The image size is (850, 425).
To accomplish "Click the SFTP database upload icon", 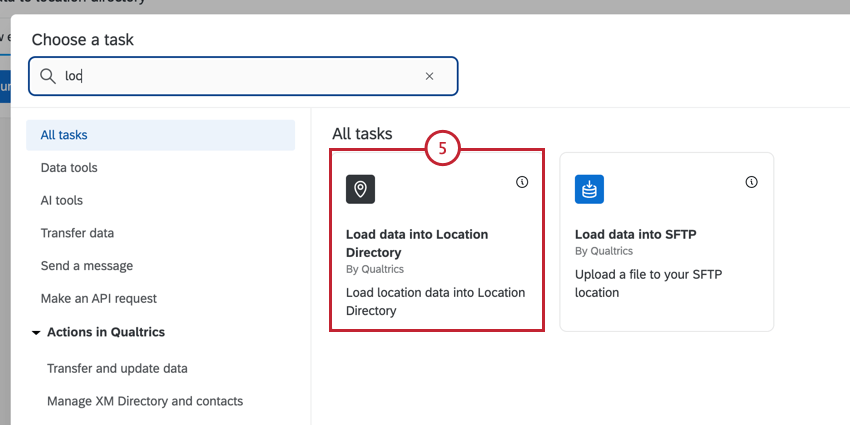I will 590,189.
